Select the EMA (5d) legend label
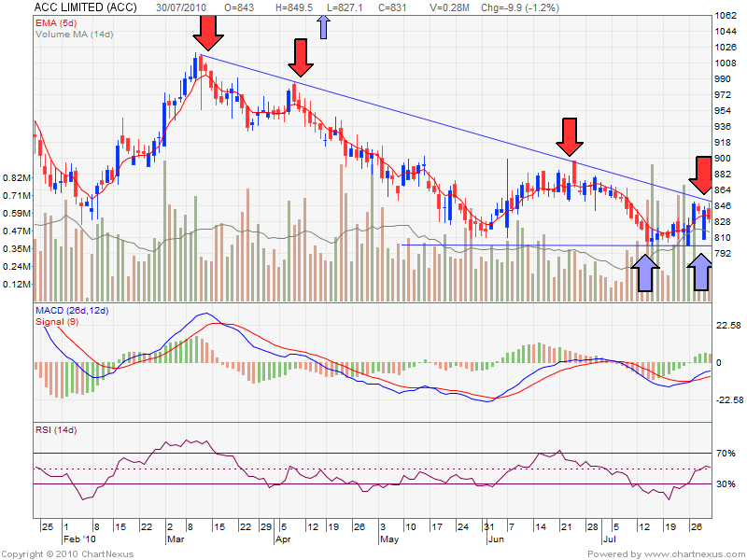Screen dimensions: 747x560 pos(59,21)
